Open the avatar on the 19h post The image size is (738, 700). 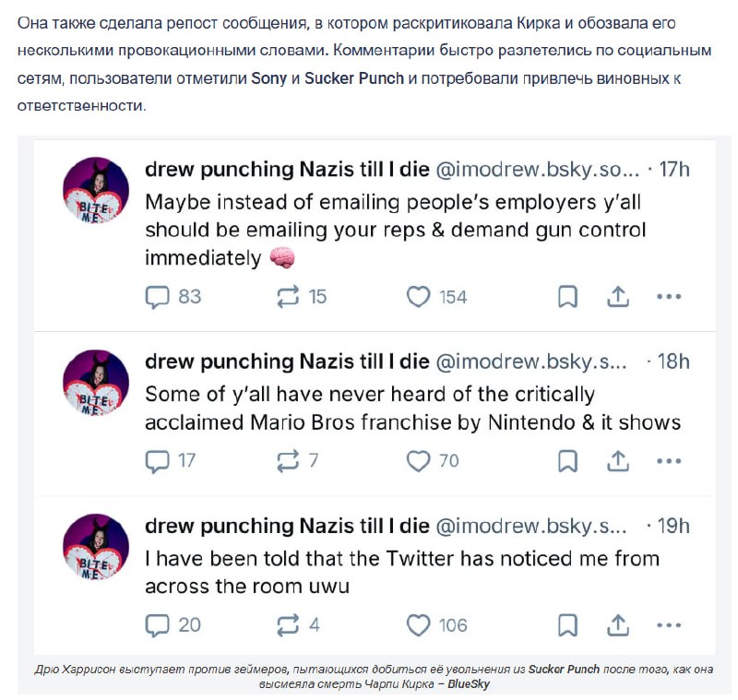pyautogui.click(x=95, y=547)
